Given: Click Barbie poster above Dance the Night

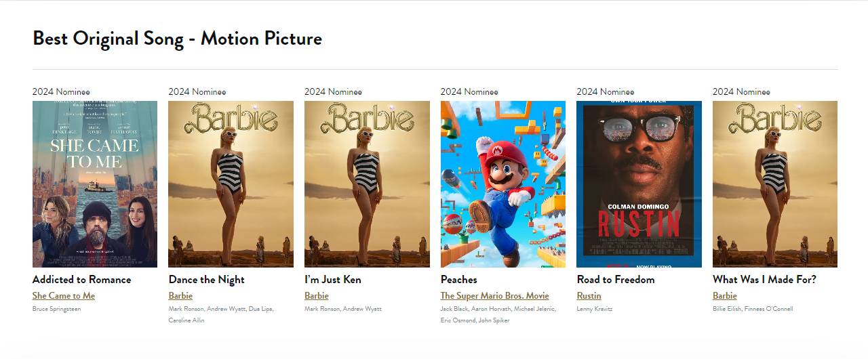Looking at the screenshot, I should (231, 184).
